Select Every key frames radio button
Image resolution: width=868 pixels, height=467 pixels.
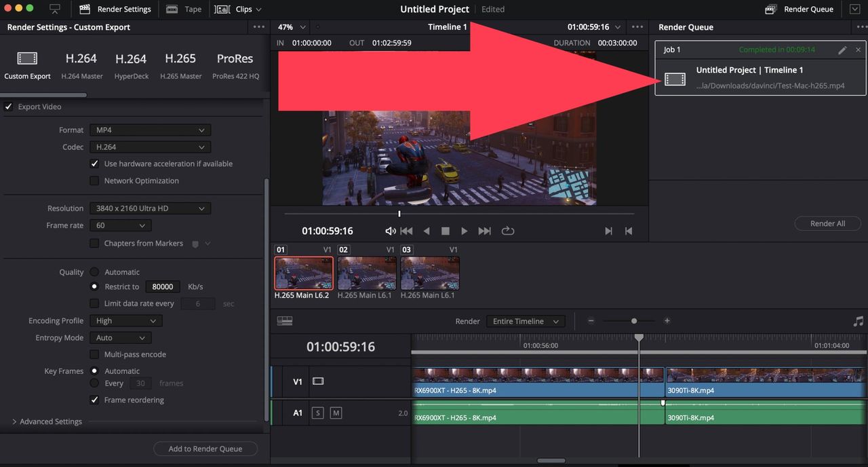pos(94,383)
